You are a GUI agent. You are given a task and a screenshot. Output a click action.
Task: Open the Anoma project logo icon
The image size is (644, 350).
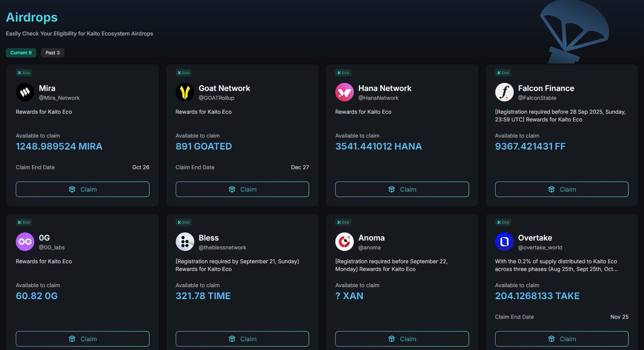pos(345,242)
